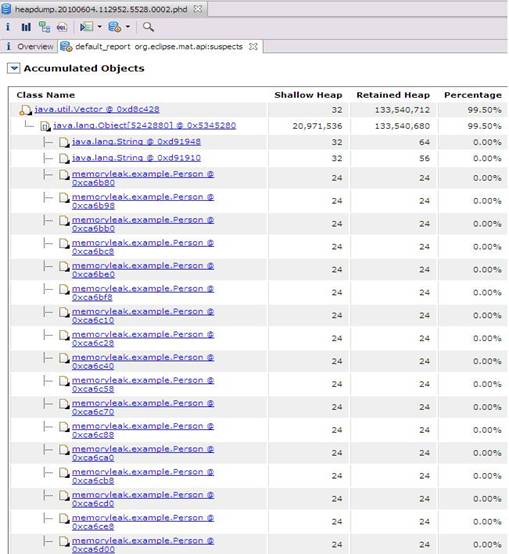Open java.lang.Object[5242880] array link
Viewport: 509px width, 554px height.
coord(144,125)
